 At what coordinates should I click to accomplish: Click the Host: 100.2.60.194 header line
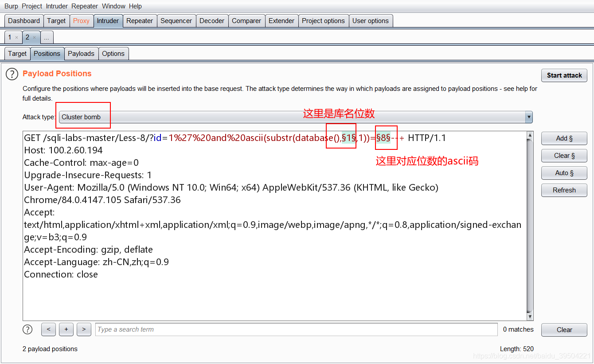point(63,150)
